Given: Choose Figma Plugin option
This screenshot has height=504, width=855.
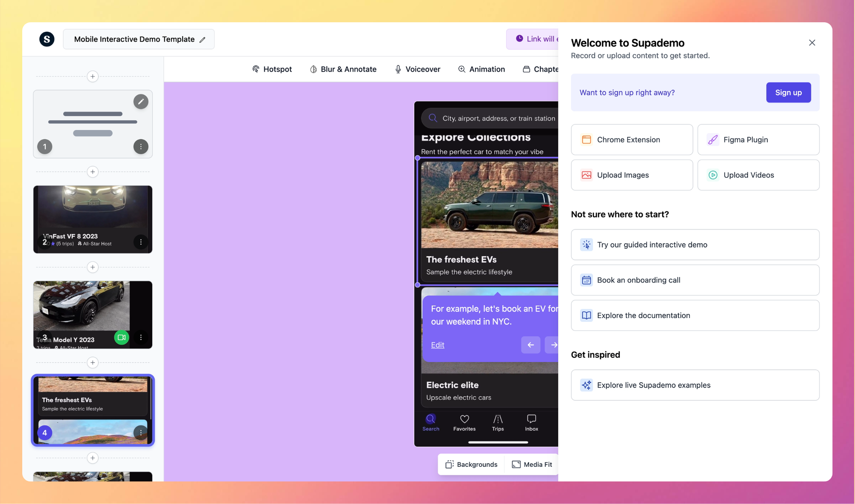Looking at the screenshot, I should tap(758, 140).
